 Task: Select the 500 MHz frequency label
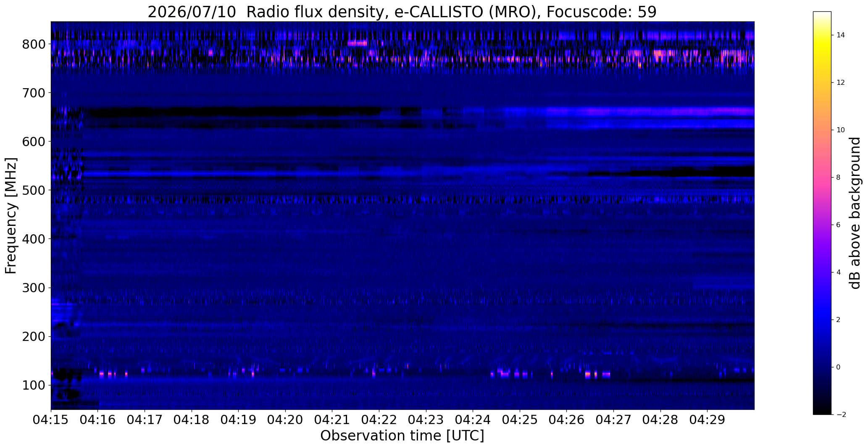(x=34, y=190)
